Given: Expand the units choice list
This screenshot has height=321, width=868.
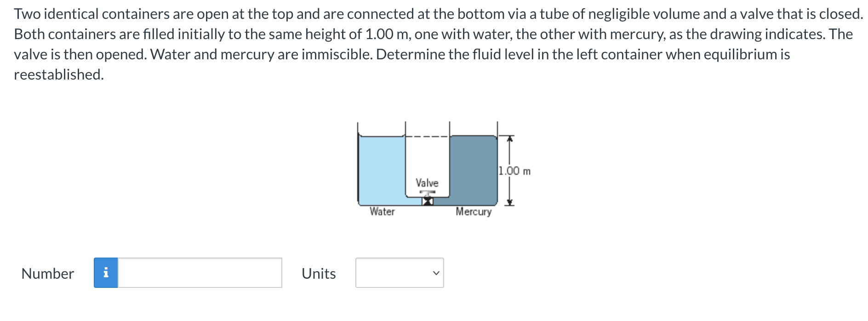Looking at the screenshot, I should tap(400, 274).
